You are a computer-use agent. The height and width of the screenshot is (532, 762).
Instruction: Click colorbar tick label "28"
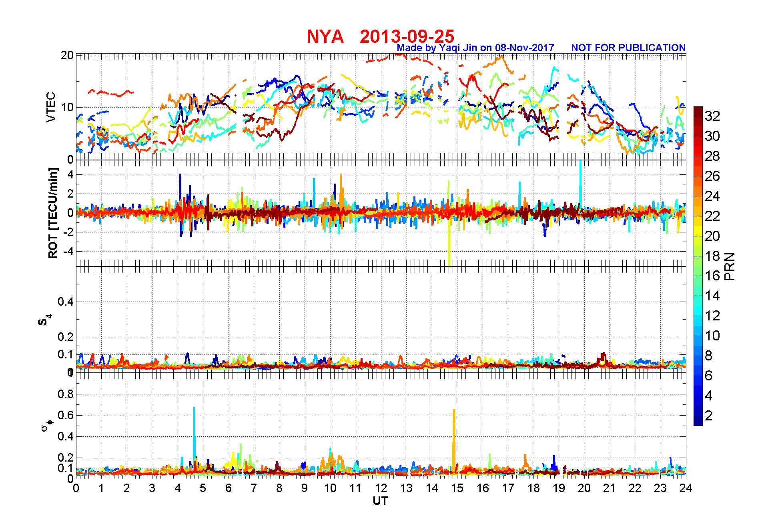(x=712, y=156)
